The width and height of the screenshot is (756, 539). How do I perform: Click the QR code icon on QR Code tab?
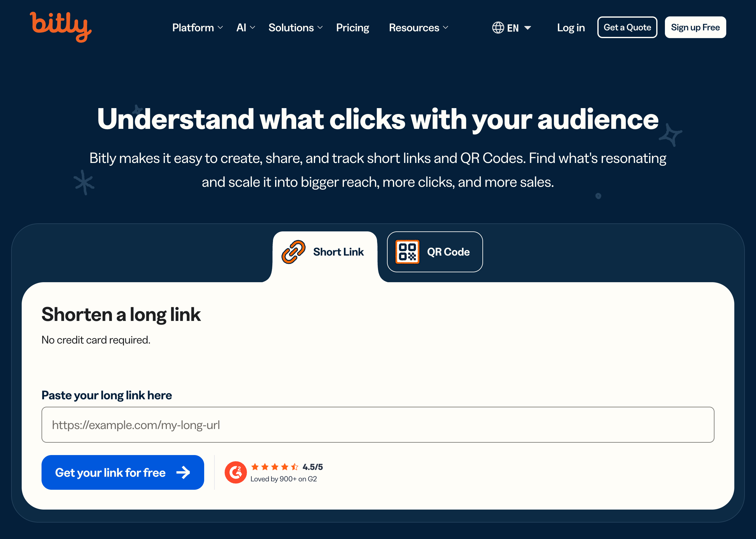[x=407, y=252]
